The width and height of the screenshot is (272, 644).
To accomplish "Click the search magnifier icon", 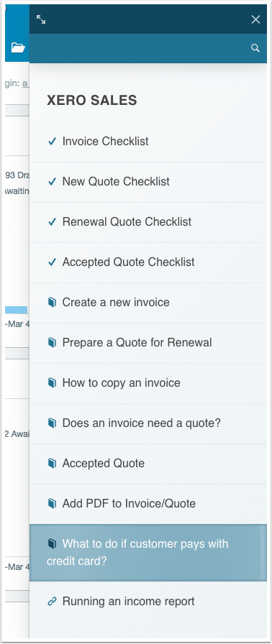I will point(255,48).
